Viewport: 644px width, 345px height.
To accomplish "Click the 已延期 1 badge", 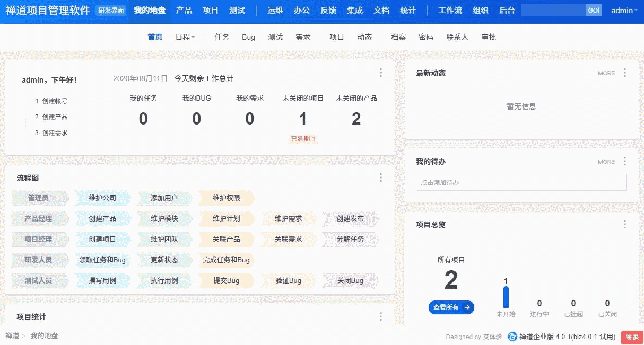I will (302, 138).
